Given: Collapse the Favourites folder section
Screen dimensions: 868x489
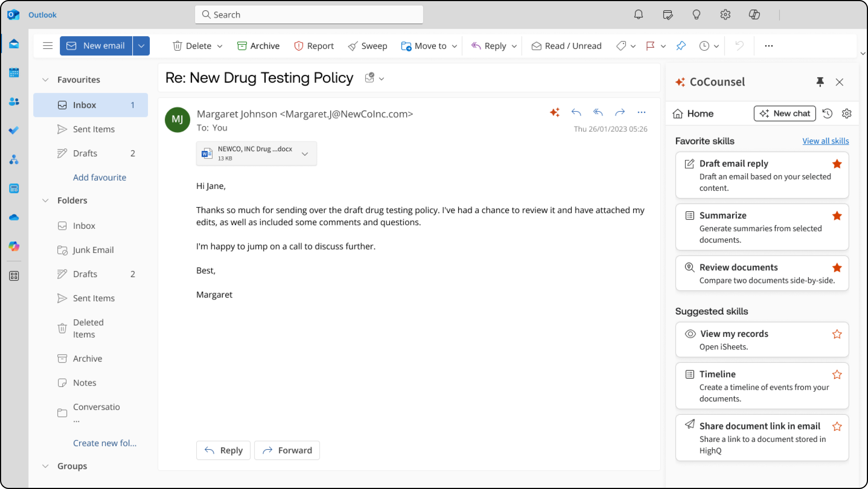Looking at the screenshot, I should click(45, 80).
